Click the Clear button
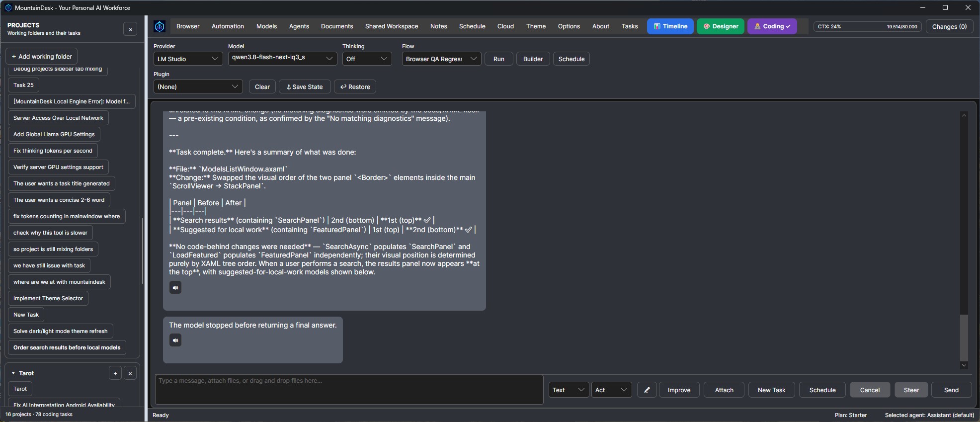 262,86
